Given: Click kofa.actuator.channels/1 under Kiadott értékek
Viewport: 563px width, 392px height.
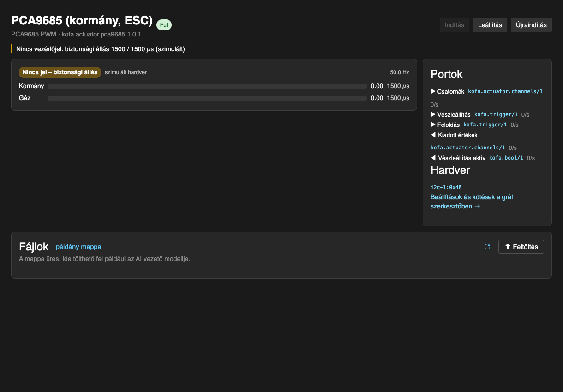Looking at the screenshot, I should coord(468,148).
